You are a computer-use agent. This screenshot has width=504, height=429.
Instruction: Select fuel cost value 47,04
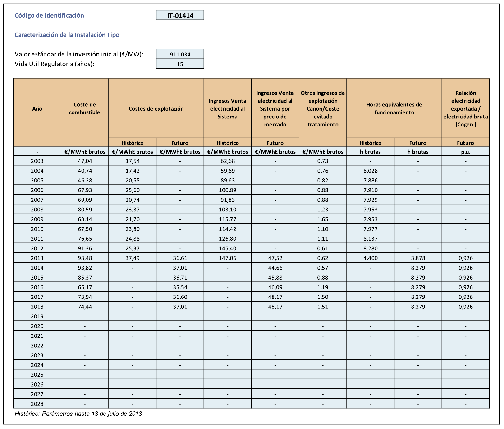tap(85, 161)
